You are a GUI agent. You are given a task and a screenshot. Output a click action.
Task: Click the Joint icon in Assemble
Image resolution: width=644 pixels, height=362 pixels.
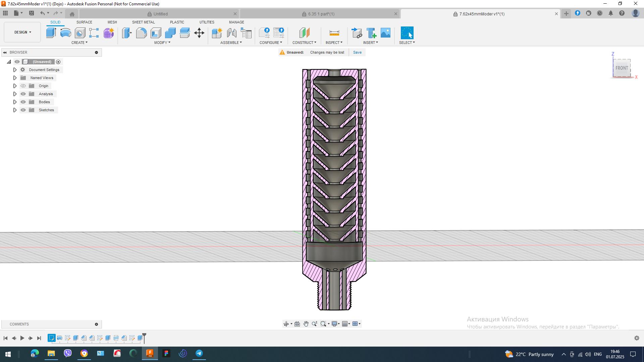click(231, 33)
